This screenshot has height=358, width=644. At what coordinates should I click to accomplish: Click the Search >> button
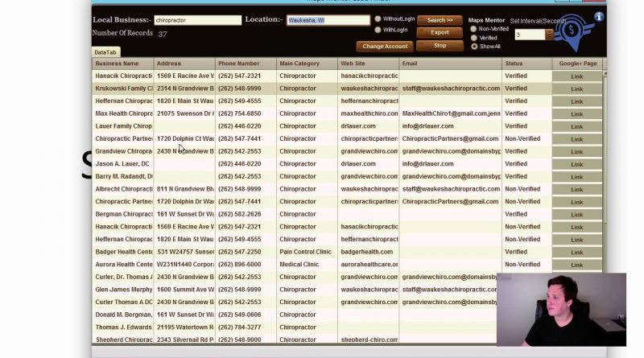point(440,20)
